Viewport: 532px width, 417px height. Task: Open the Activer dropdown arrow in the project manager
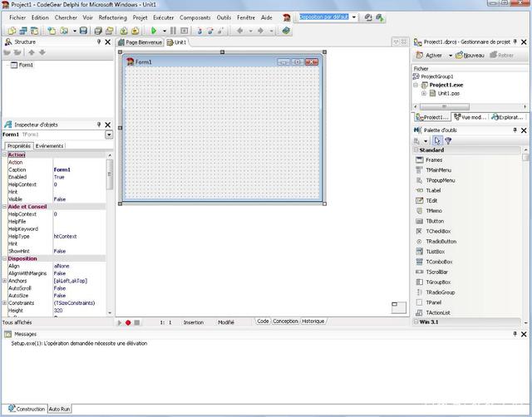pos(451,56)
